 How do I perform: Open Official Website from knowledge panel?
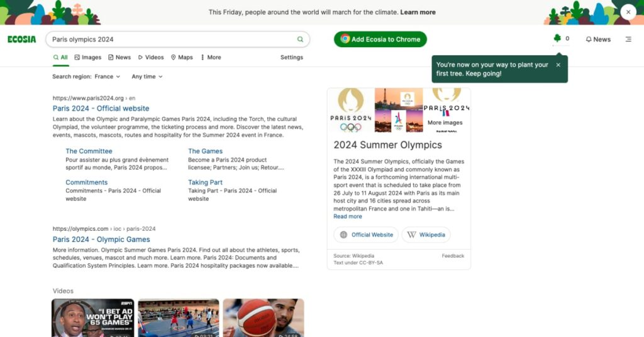366,235
